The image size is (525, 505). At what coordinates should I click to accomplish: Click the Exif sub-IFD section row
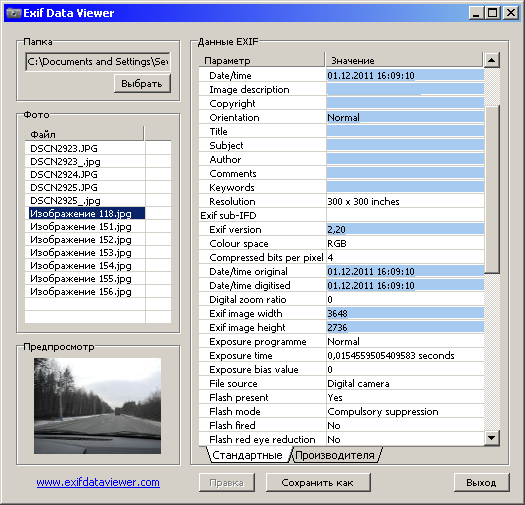(x=342, y=215)
